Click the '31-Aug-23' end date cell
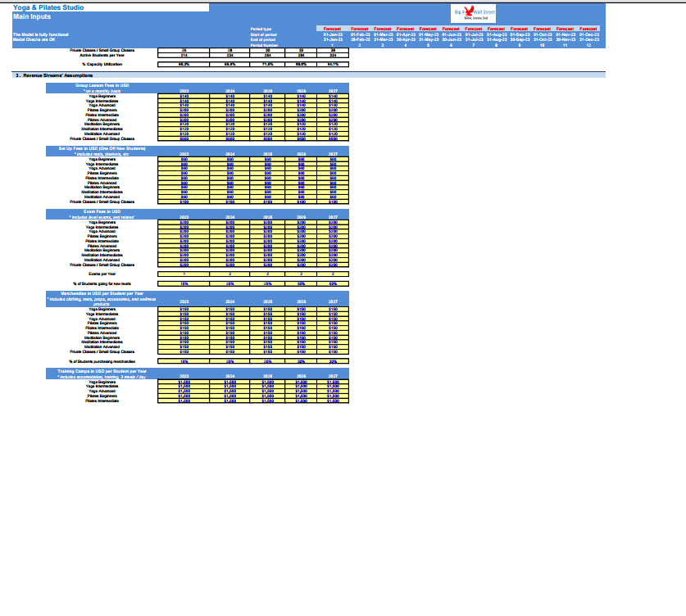Image resolution: width=686 pixels, height=616 pixels. click(x=497, y=40)
